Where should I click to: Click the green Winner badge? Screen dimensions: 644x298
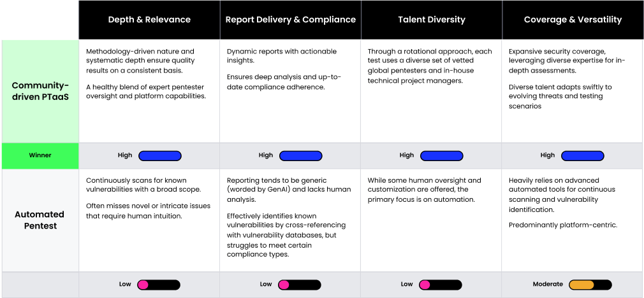(40, 155)
